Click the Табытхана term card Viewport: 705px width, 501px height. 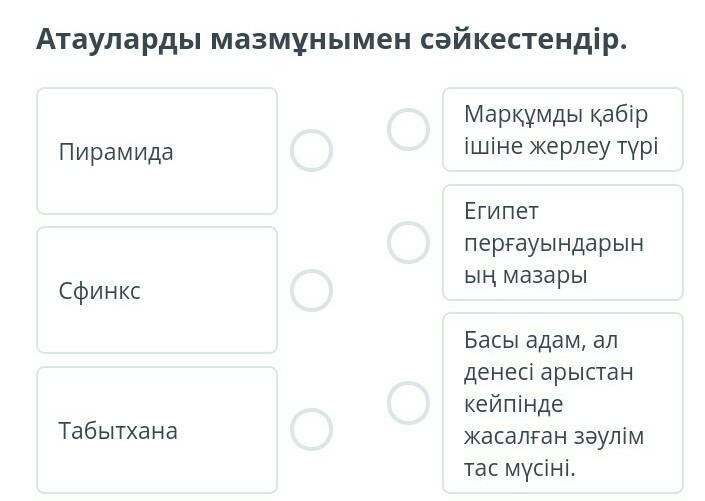pyautogui.click(x=157, y=430)
